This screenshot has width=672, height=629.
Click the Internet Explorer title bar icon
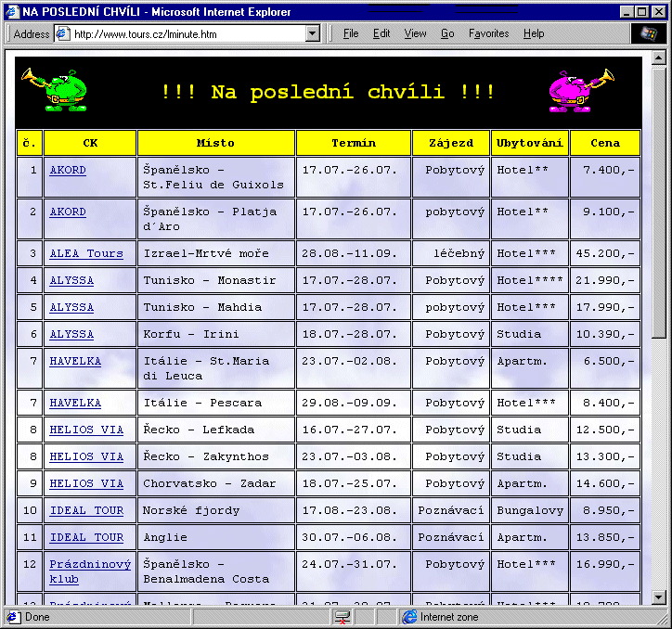(x=12, y=11)
